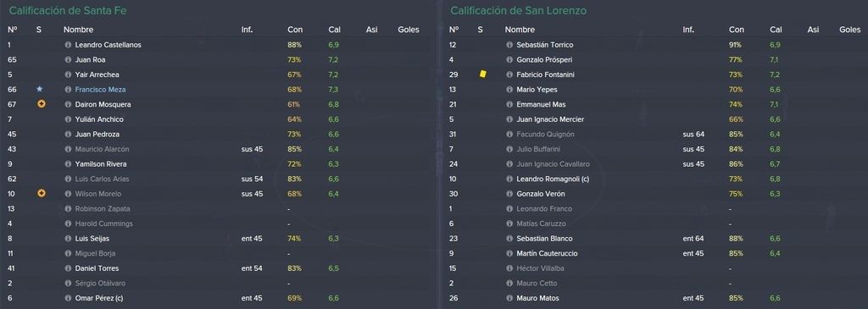The height and width of the screenshot is (309, 868).
Task: Click injury icon next to Wilson Morelo
Action: click(41, 194)
